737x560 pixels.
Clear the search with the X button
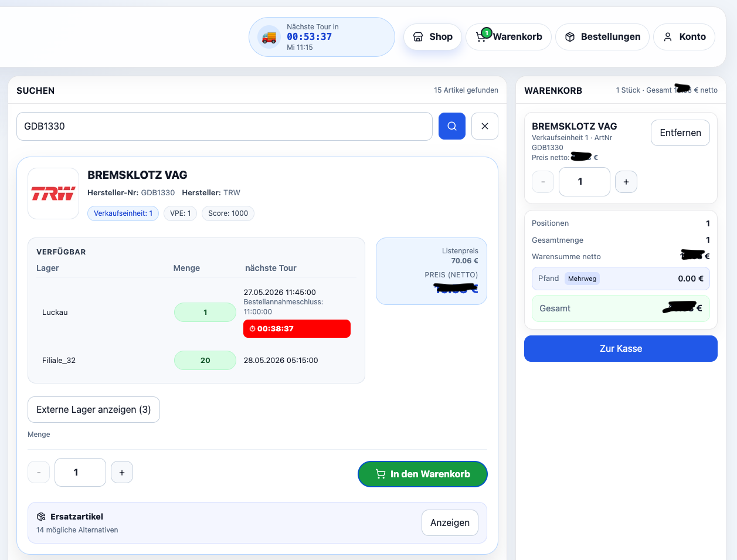(x=484, y=126)
